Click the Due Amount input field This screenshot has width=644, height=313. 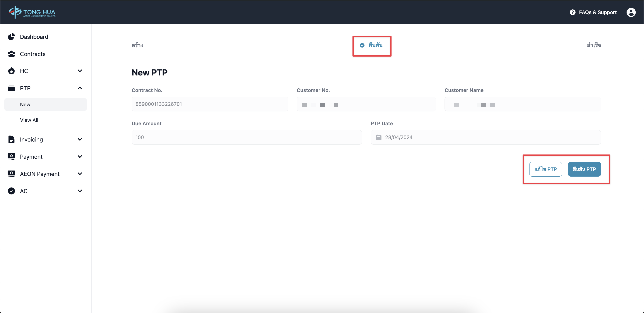tap(246, 138)
